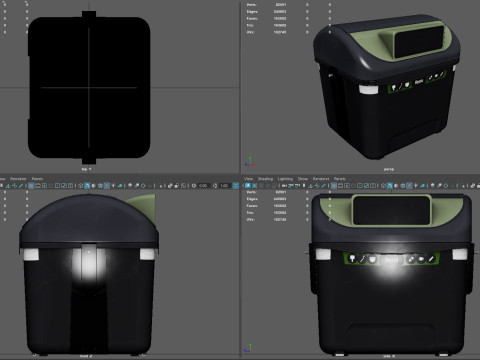The width and height of the screenshot is (480, 360).
Task: Enable use all lights in front view
Action: (x=113, y=186)
